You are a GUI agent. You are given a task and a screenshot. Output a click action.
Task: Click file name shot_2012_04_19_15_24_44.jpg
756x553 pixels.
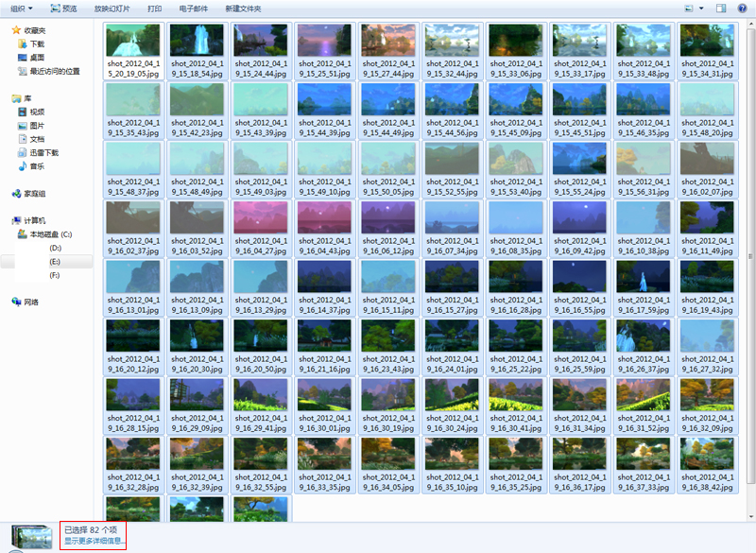[261, 69]
